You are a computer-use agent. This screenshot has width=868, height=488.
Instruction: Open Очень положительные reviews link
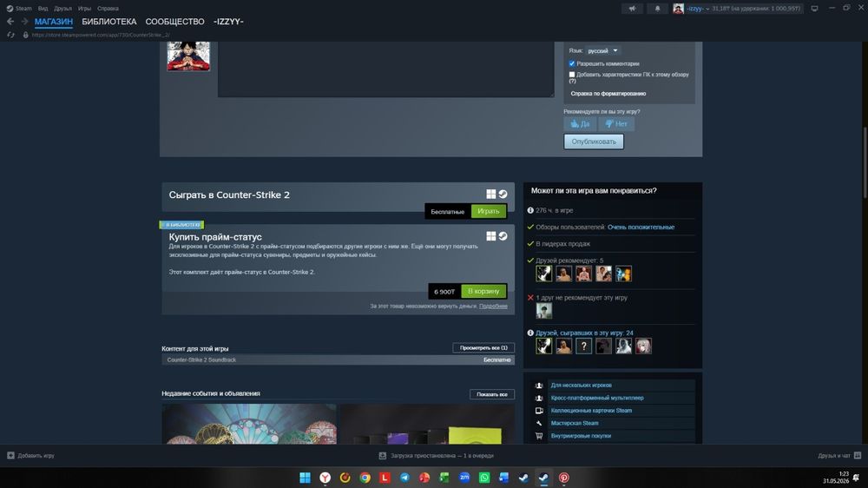click(641, 228)
